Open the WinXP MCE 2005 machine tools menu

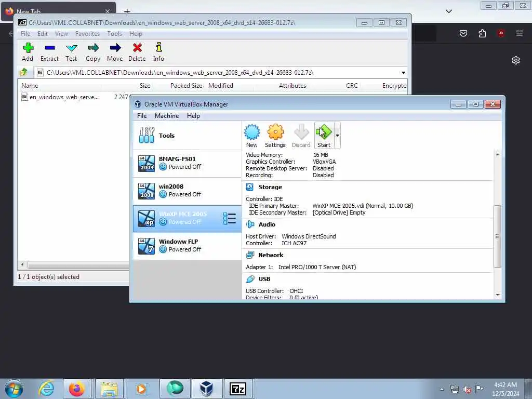230,218
